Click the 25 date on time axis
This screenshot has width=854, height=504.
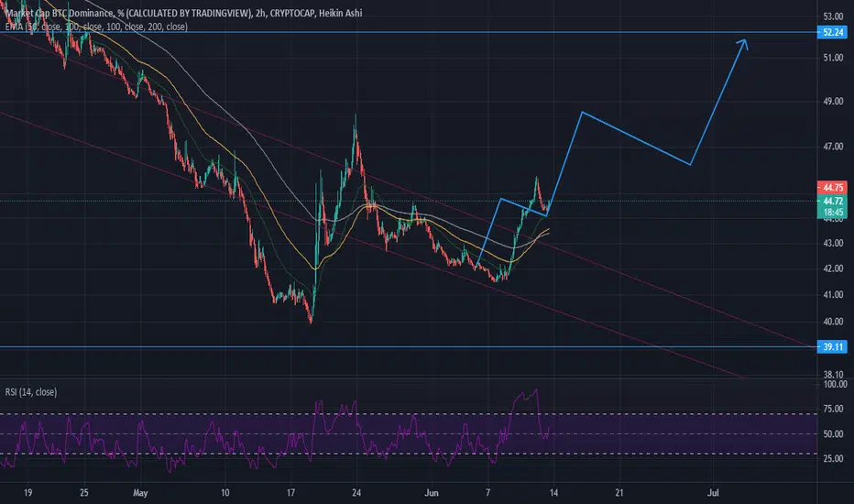click(x=84, y=493)
